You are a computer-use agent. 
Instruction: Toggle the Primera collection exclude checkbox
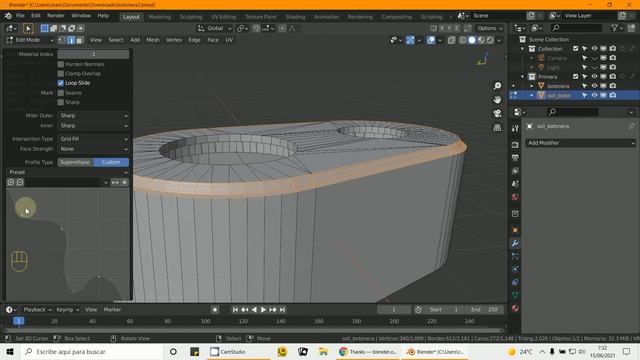pos(576,76)
